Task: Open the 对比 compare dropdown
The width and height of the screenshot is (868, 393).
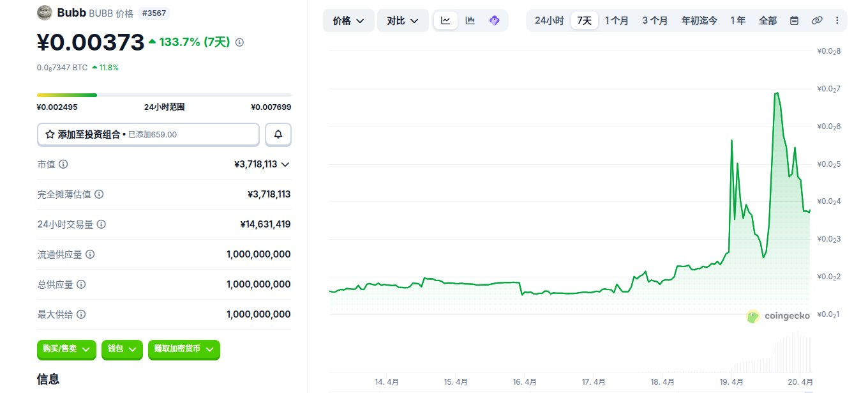Action: (403, 20)
